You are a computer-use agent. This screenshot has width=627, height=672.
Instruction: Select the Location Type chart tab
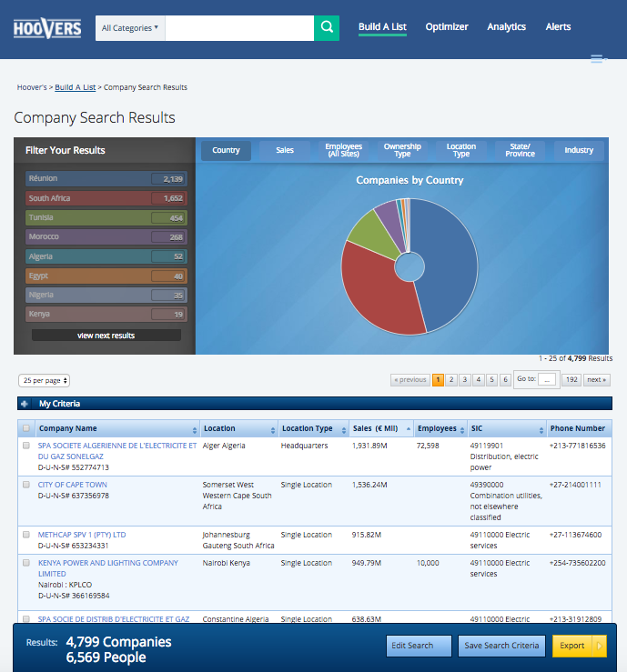(461, 150)
